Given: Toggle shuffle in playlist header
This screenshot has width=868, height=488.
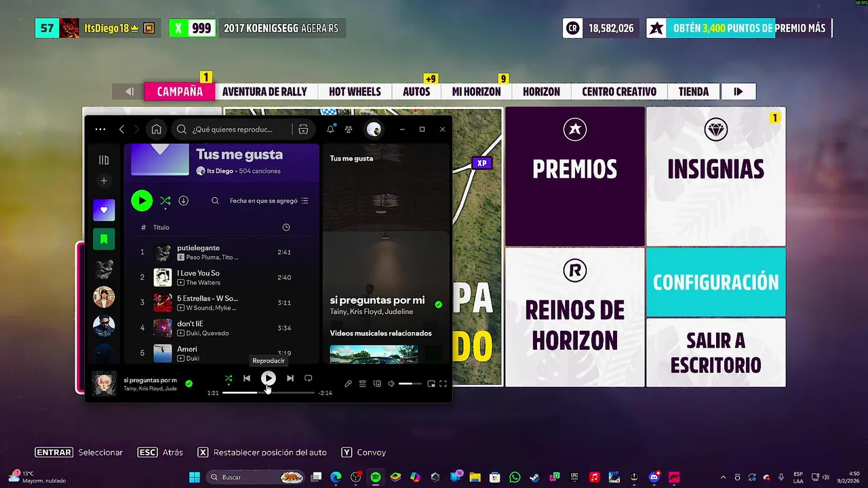Looking at the screenshot, I should tap(165, 201).
